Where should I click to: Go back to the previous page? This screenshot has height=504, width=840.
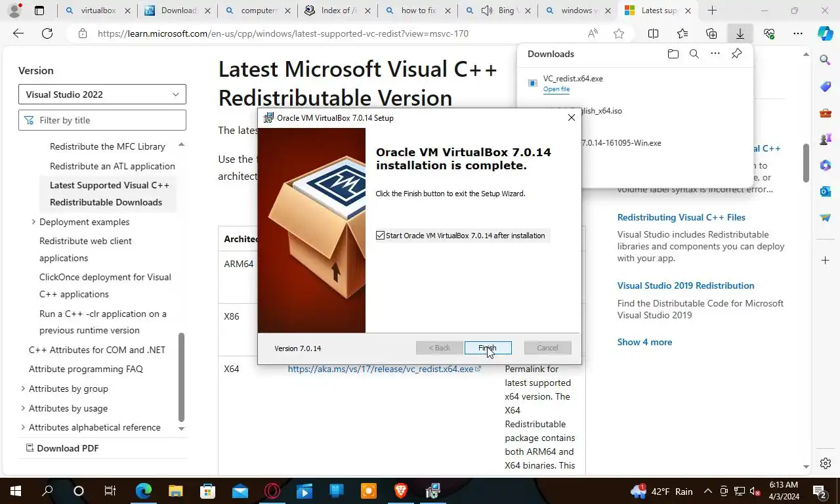[18, 33]
